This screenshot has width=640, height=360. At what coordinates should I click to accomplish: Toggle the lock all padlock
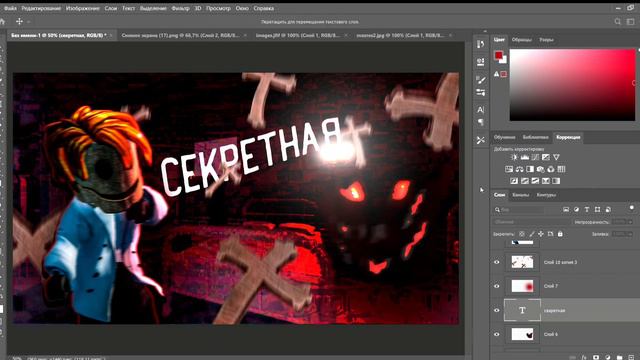coord(560,234)
